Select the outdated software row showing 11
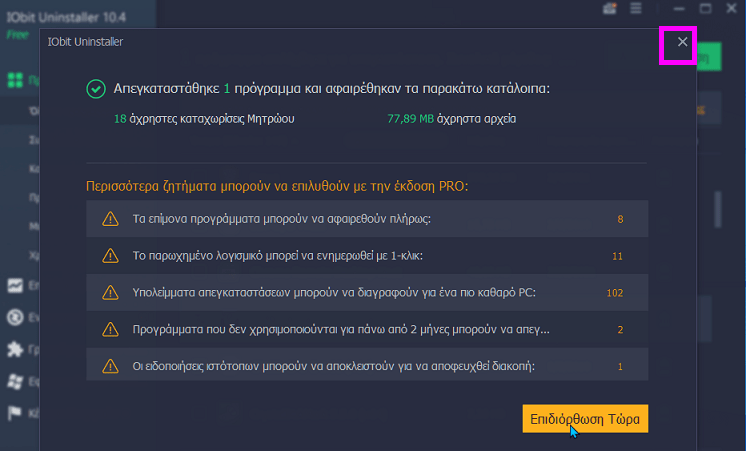This screenshot has width=746, height=451. (367, 256)
